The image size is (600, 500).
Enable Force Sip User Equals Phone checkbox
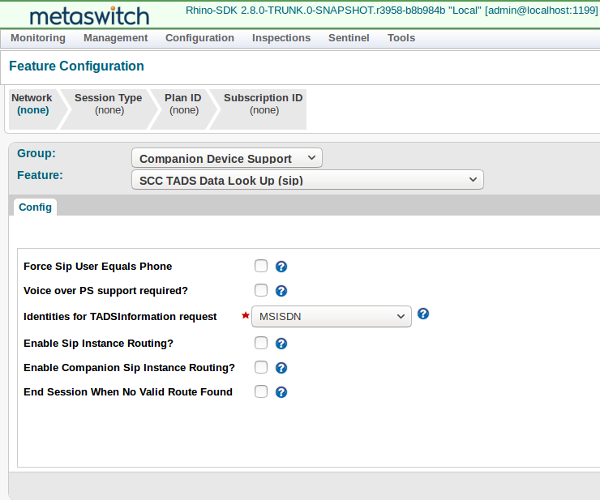click(261, 266)
